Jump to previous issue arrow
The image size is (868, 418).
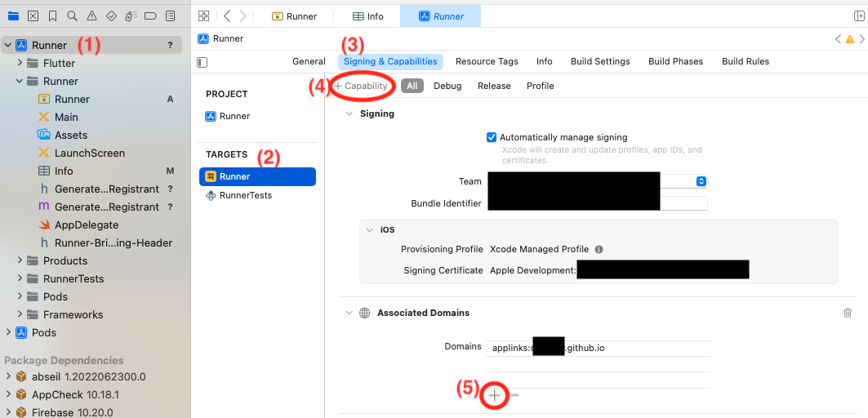click(838, 38)
